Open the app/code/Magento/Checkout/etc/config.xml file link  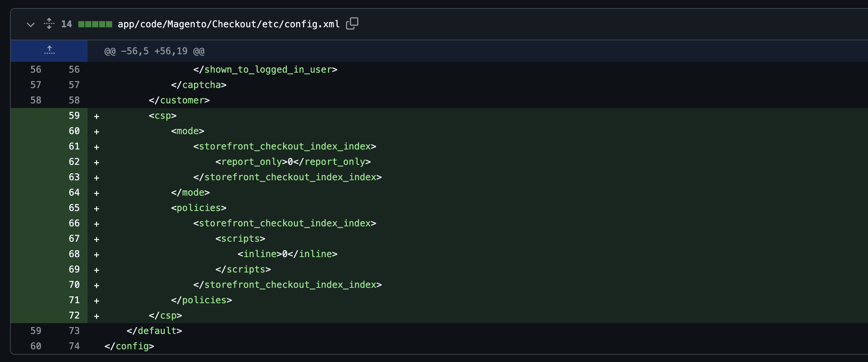229,24
